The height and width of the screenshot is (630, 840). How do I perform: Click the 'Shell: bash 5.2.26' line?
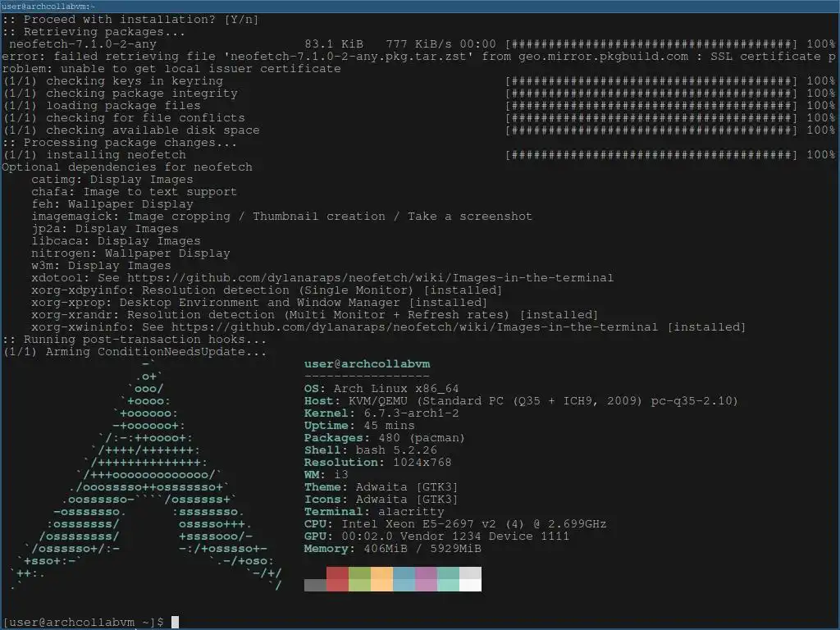371,450
